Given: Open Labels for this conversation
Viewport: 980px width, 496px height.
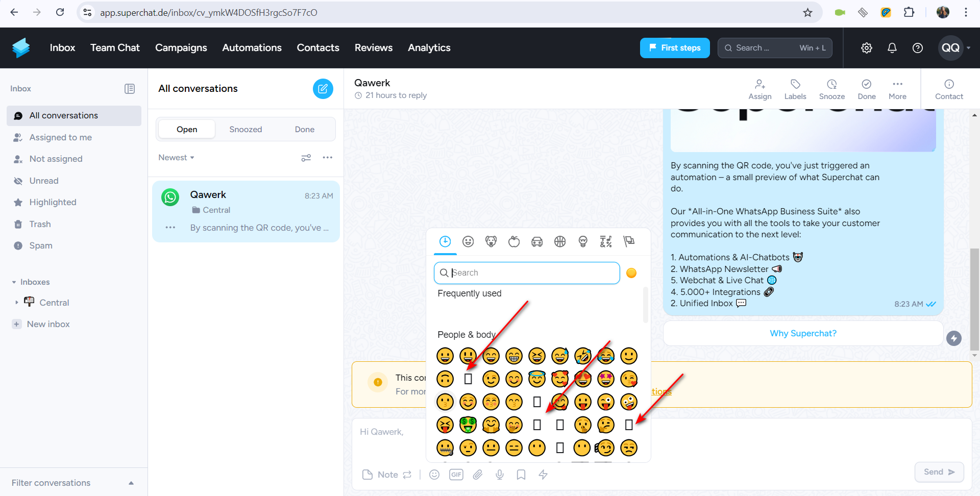Looking at the screenshot, I should 795,89.
